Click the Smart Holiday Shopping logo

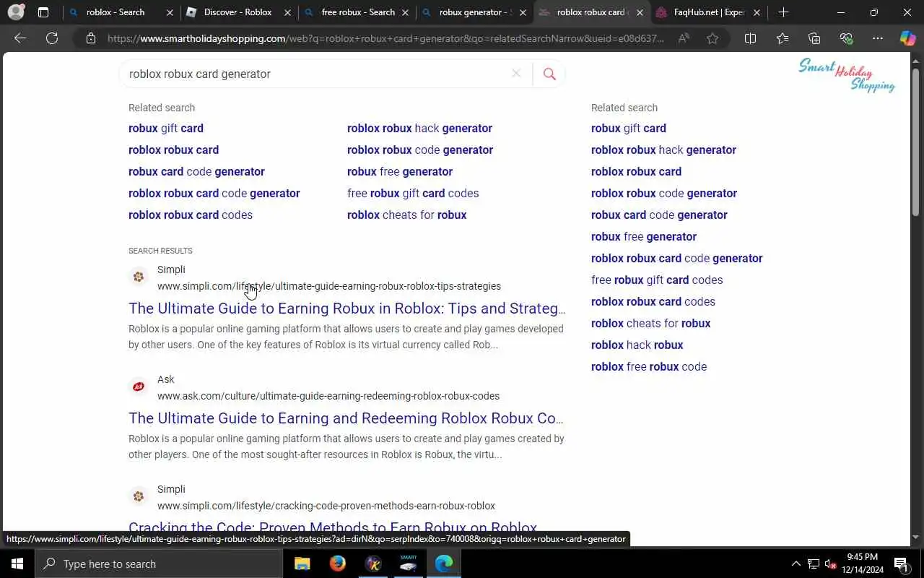pos(847,75)
